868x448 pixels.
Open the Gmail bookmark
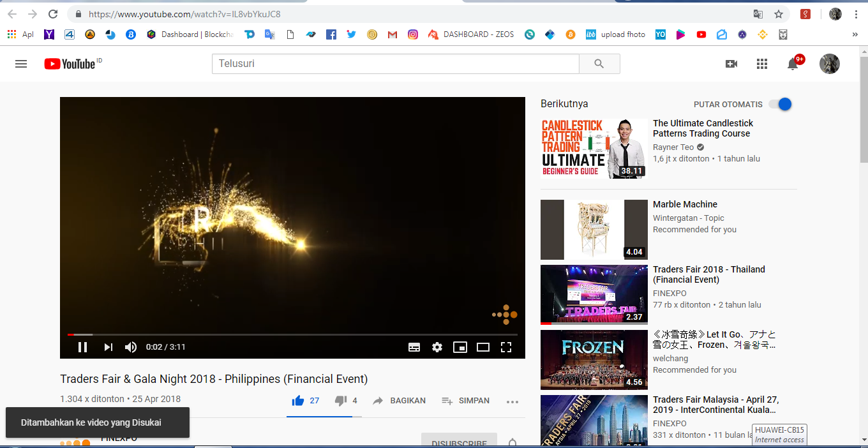click(x=393, y=34)
